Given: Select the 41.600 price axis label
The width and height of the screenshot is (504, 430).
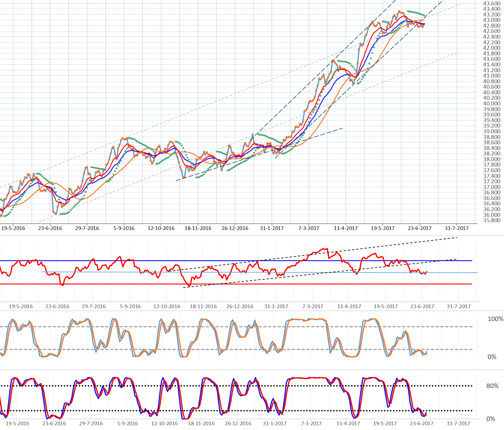Looking at the screenshot, I should point(492,59).
